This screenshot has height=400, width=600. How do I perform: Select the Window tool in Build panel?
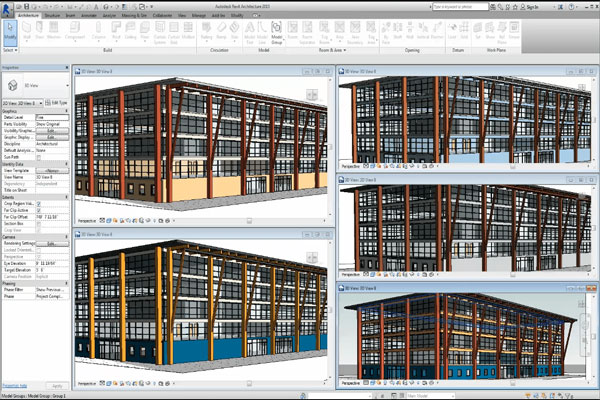click(54, 31)
